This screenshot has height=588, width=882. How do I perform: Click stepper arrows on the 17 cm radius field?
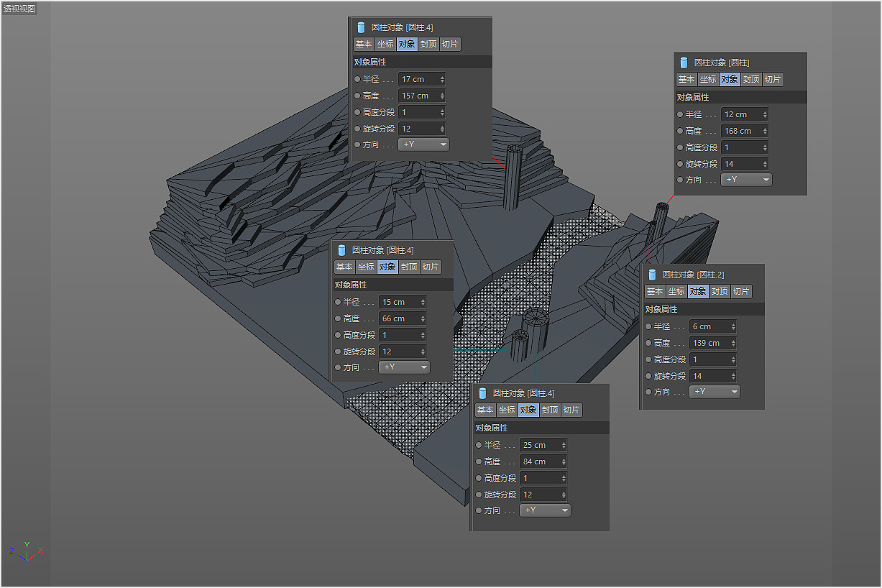442,79
